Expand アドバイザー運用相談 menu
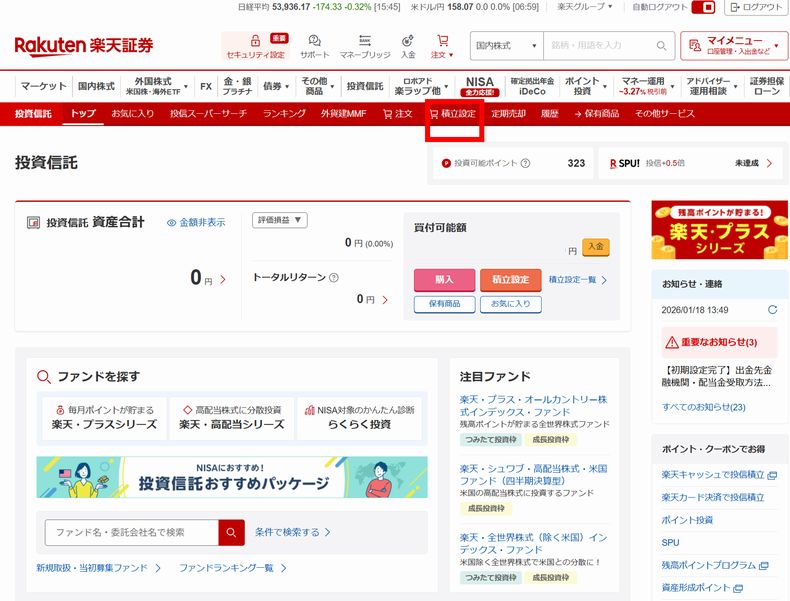 pos(711,86)
